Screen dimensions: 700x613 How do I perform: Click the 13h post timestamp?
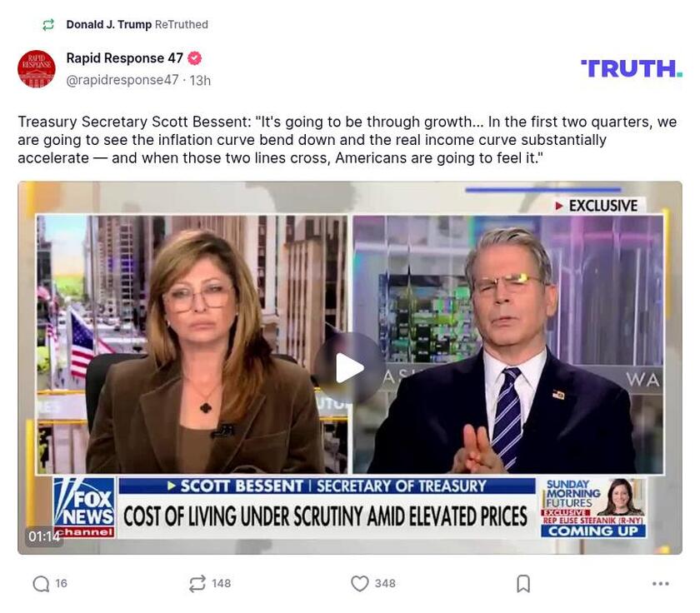pyautogui.click(x=200, y=80)
